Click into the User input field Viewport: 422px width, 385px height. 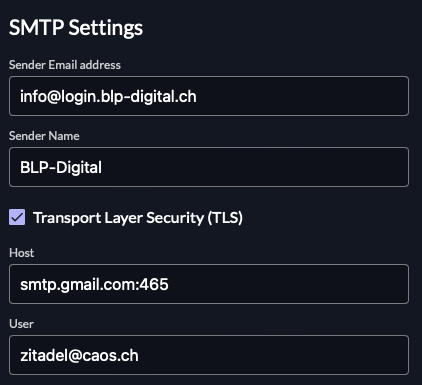(x=209, y=355)
